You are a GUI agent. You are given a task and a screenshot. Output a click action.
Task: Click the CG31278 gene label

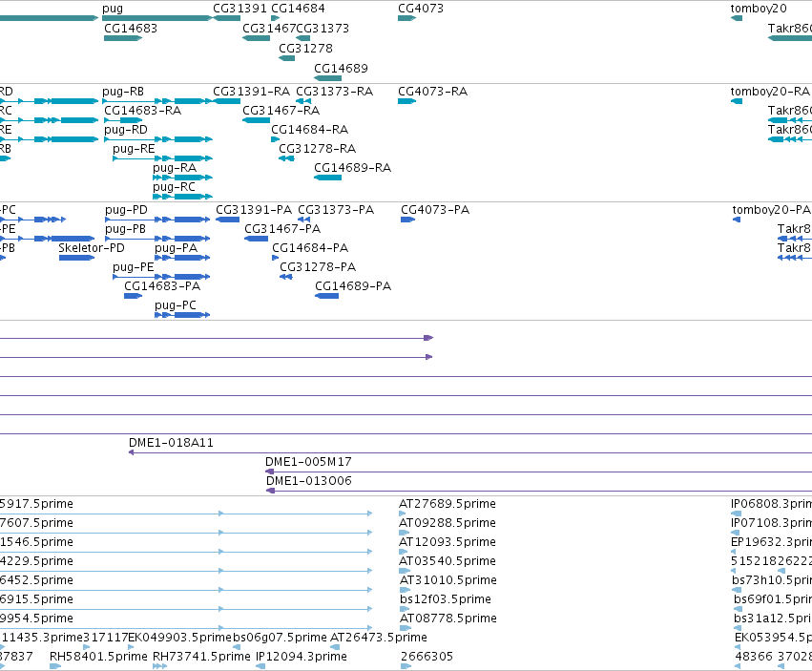click(x=305, y=48)
